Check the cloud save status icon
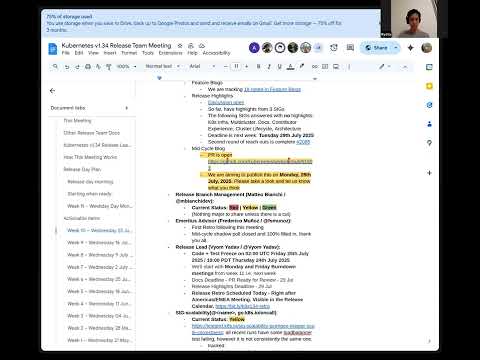 pyautogui.click(x=202, y=46)
